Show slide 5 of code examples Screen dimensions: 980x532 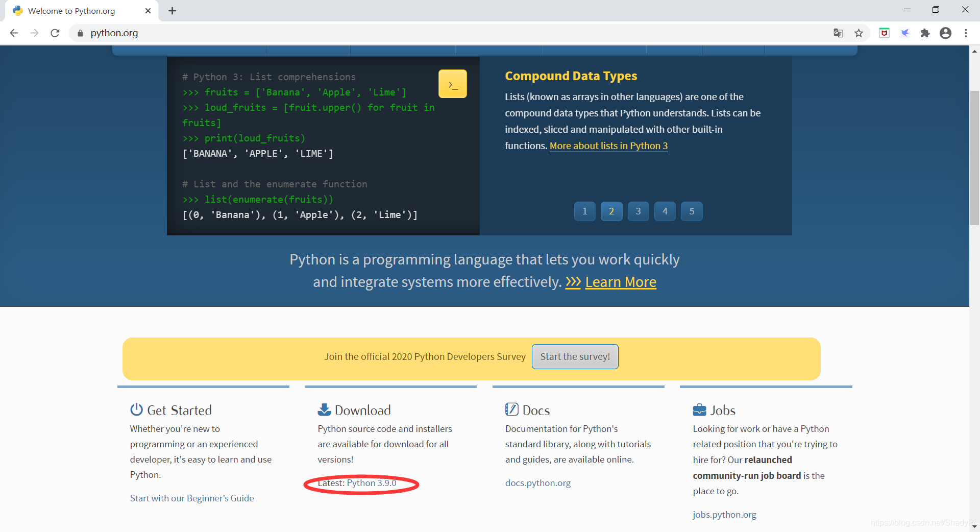coord(692,211)
